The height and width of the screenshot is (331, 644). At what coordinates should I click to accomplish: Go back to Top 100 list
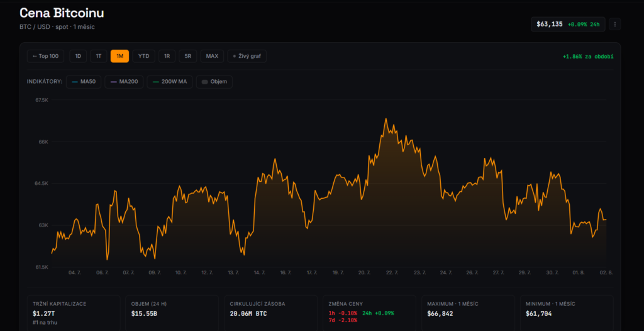click(x=45, y=56)
